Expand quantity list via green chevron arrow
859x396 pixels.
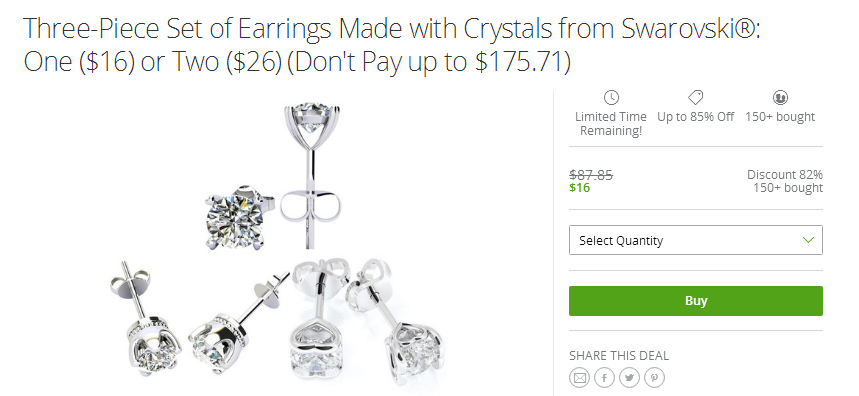pos(808,240)
